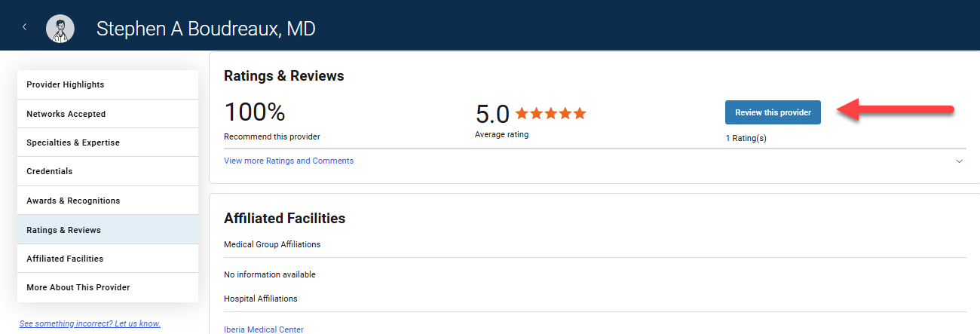
Task: Click the back arrow icon
Action: [x=24, y=27]
